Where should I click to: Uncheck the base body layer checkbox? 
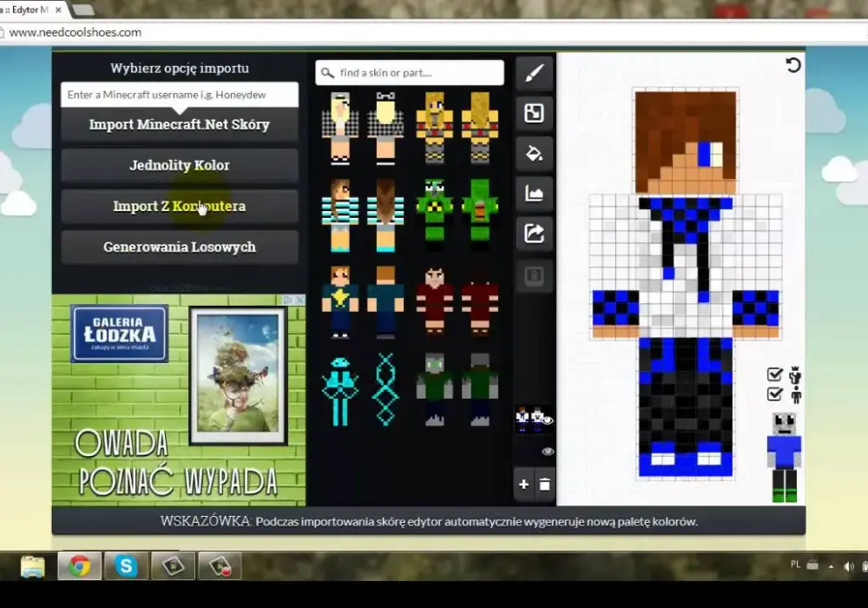pyautogui.click(x=774, y=394)
